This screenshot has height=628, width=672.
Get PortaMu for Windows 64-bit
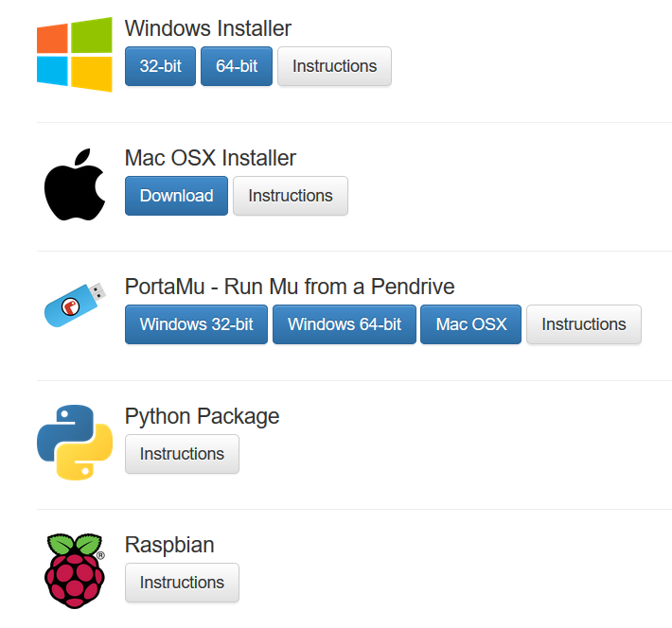(x=345, y=324)
